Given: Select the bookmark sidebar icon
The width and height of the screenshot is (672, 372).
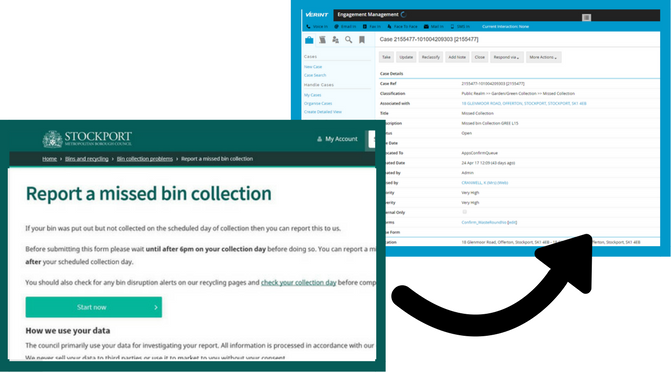Looking at the screenshot, I should click(x=362, y=40).
